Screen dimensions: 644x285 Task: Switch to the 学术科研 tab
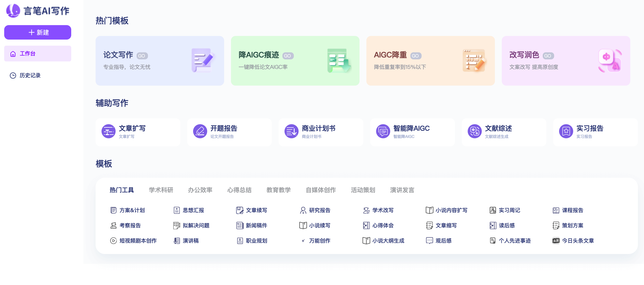161,190
